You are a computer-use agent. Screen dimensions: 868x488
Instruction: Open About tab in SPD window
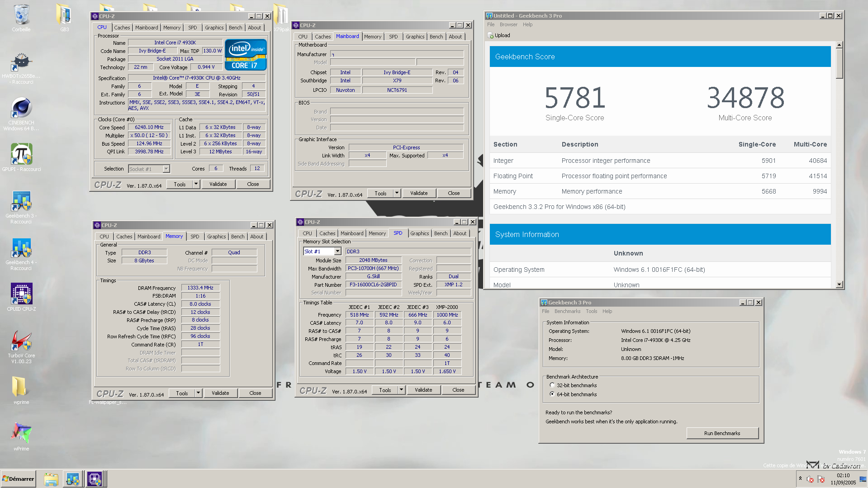(x=460, y=233)
